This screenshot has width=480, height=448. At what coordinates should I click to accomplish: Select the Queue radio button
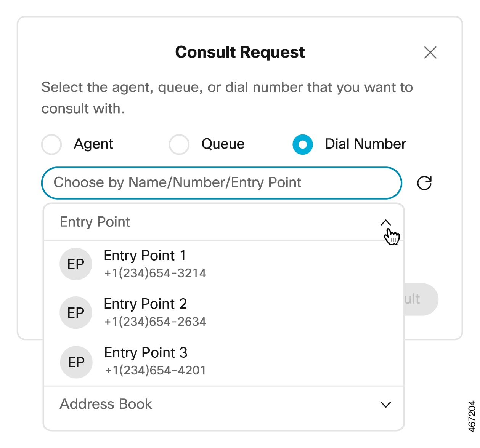(179, 144)
